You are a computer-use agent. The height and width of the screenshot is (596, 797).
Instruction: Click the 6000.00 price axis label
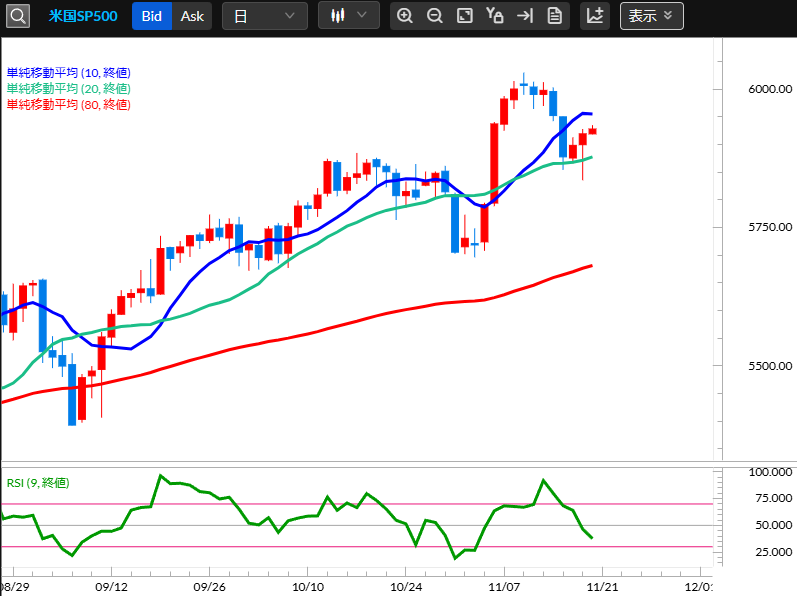coord(770,89)
